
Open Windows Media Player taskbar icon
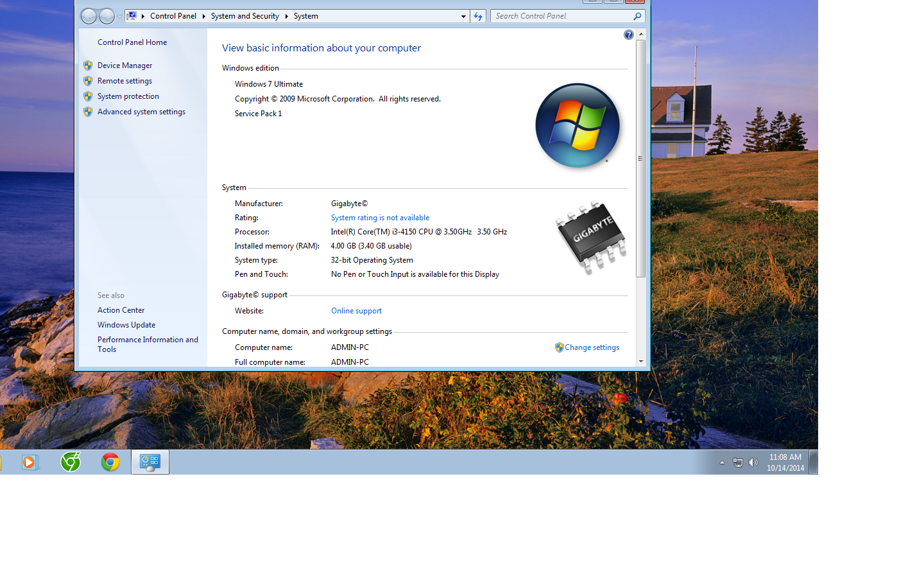coord(30,462)
